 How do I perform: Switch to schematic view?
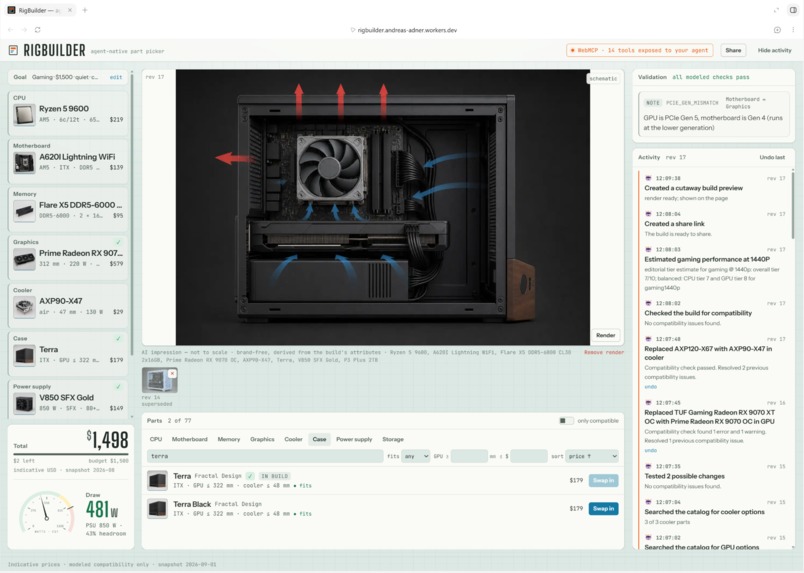[603, 78]
